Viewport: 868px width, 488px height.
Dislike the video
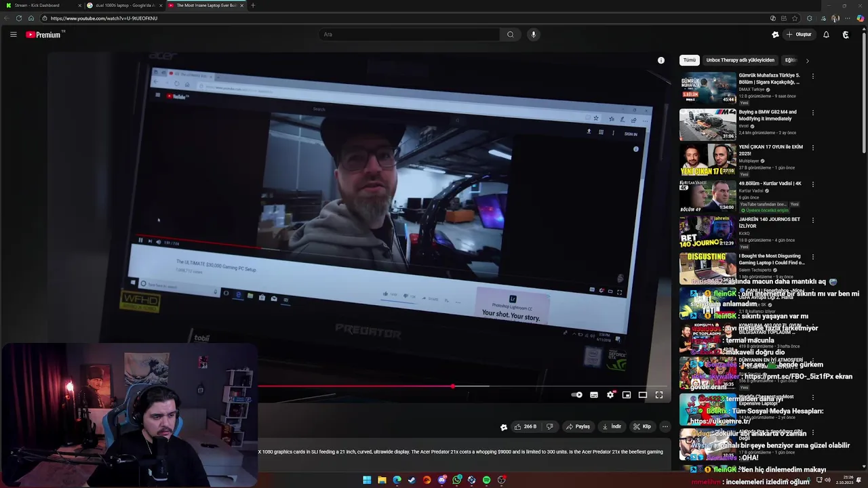pos(549,426)
